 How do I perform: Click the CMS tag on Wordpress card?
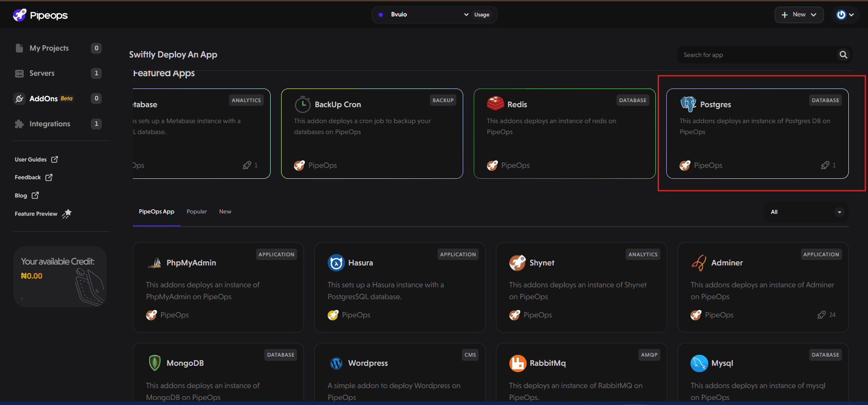click(x=470, y=355)
